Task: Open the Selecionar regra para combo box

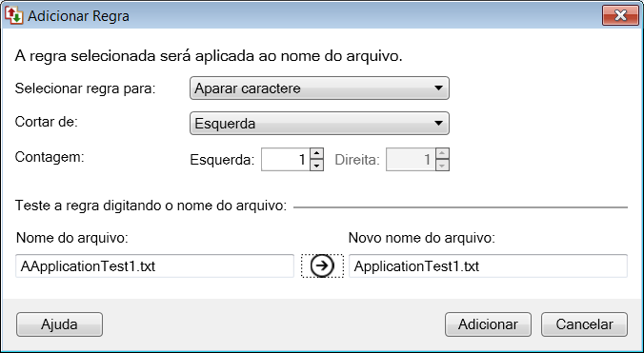Action: [x=319, y=88]
